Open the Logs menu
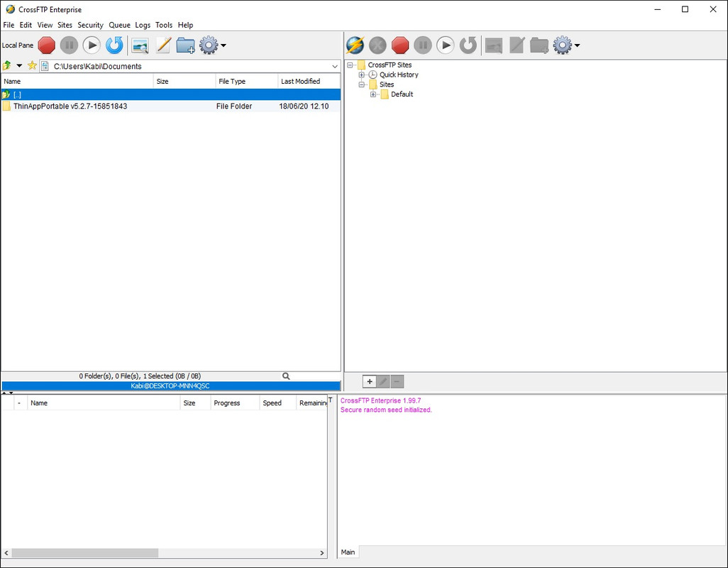Image resolution: width=728 pixels, height=568 pixels. tap(143, 25)
